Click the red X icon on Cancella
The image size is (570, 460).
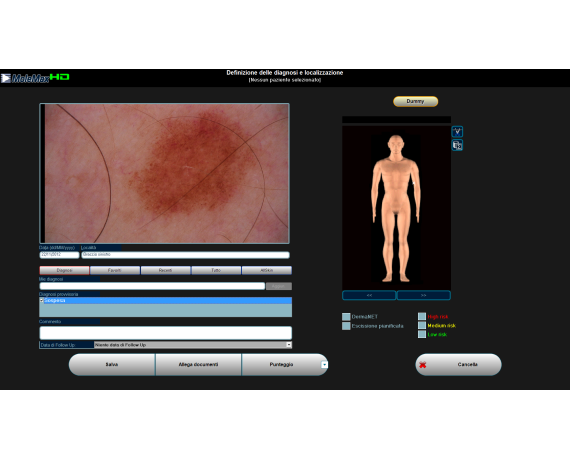point(422,365)
